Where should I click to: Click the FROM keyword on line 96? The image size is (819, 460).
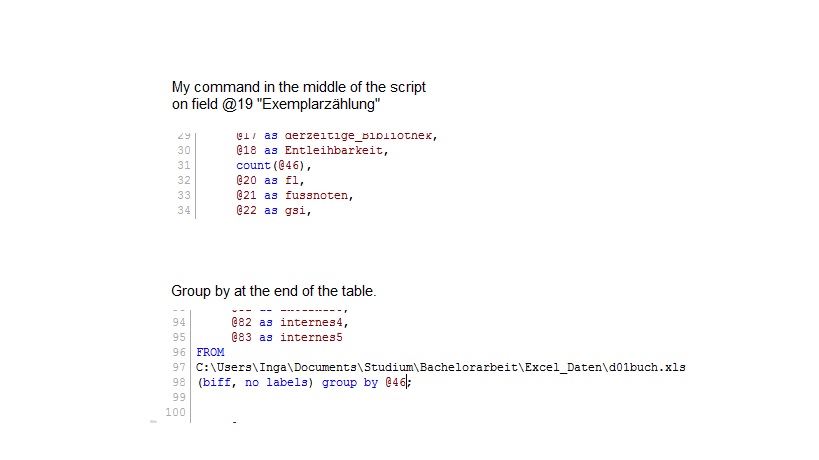click(210, 352)
